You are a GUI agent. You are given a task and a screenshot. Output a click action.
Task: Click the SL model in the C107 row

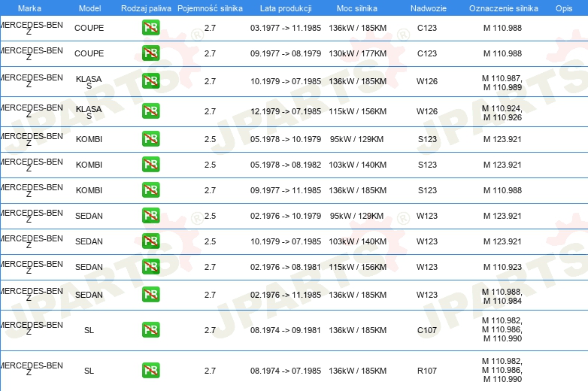(x=89, y=330)
